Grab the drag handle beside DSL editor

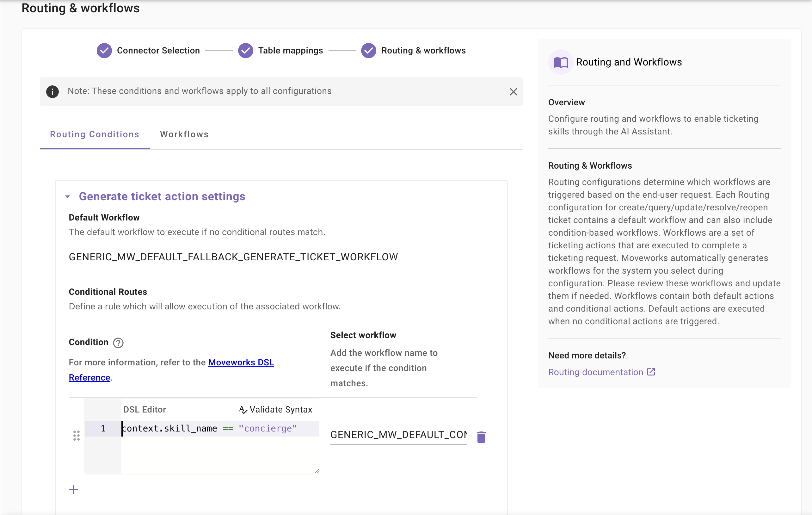coord(77,435)
